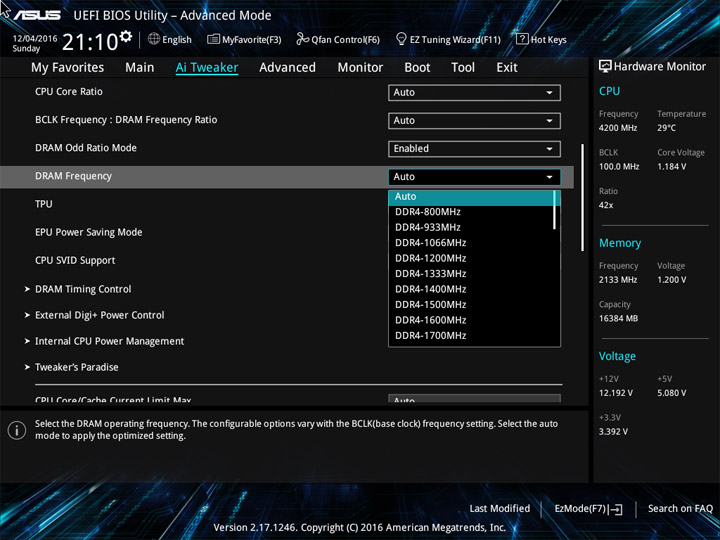Open CPU Core/Cache Current Limit dropdown

[474, 398]
